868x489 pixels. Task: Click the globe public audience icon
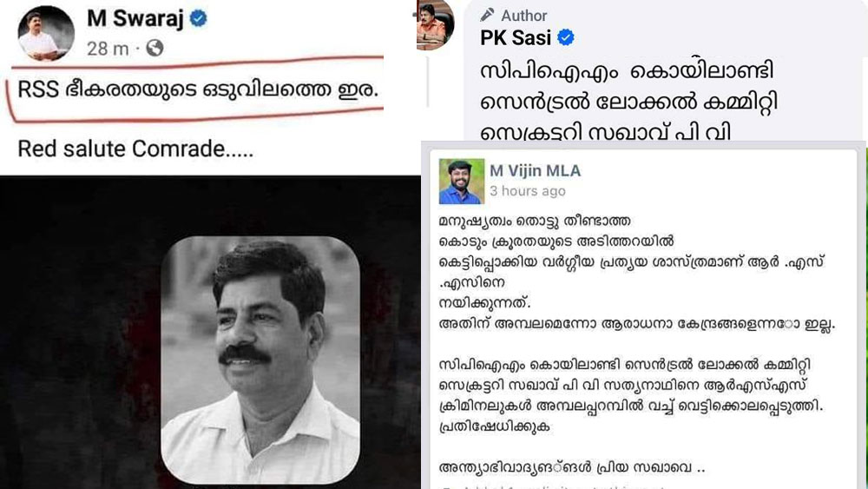pyautogui.click(x=155, y=48)
